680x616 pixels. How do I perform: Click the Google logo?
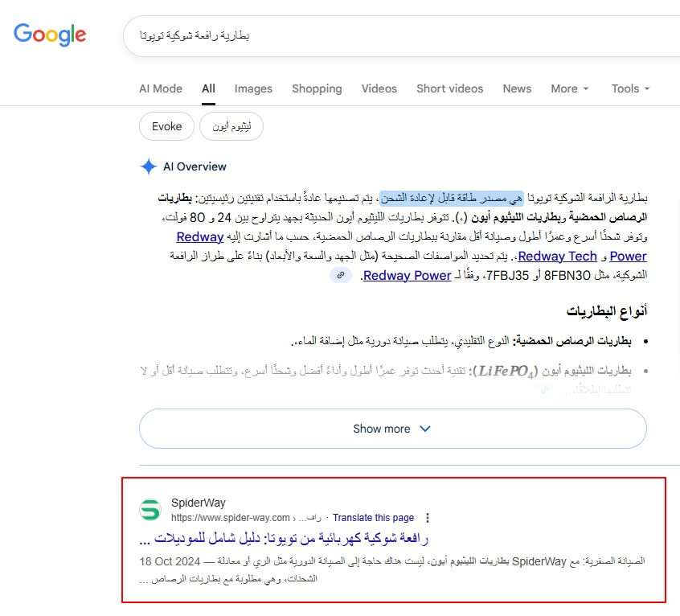click(50, 34)
